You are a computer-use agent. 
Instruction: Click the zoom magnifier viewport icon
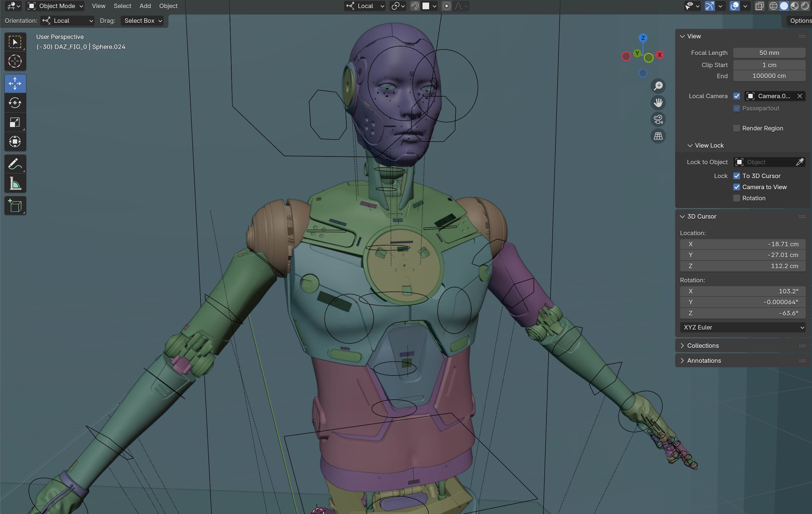(658, 86)
